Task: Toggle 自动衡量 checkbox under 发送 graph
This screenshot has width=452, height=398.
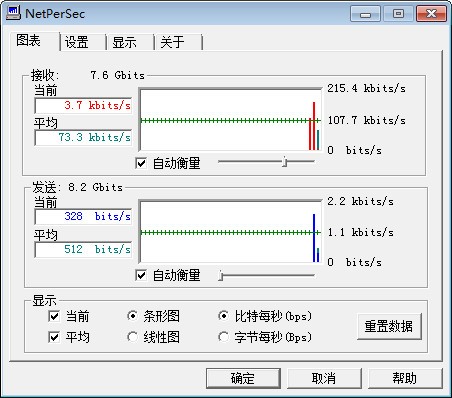Action: tap(141, 275)
